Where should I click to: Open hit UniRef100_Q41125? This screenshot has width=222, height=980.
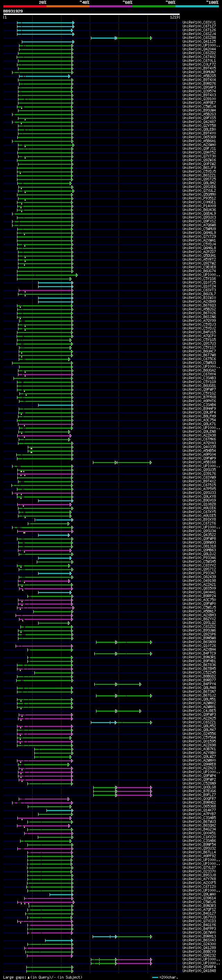[x=199, y=41]
